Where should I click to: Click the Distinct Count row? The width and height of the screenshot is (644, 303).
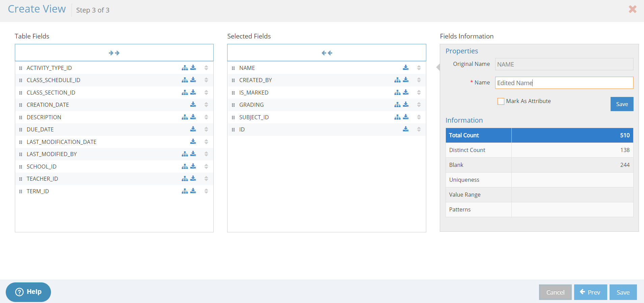tap(539, 150)
